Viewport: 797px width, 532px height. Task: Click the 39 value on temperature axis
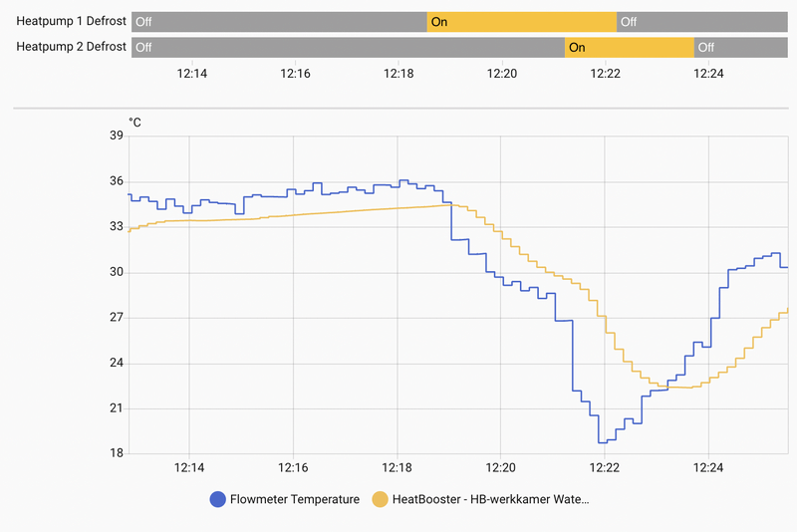coord(117,135)
